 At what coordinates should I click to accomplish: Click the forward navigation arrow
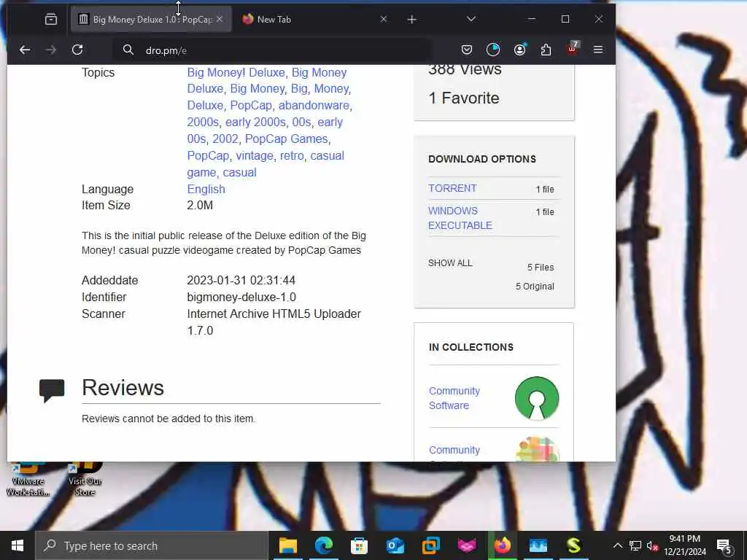coord(50,50)
